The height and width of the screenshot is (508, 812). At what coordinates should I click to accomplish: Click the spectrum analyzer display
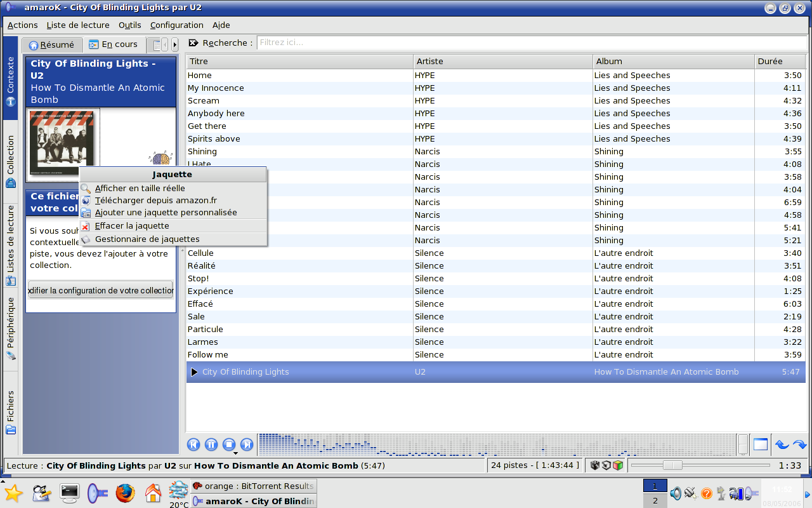[497, 444]
